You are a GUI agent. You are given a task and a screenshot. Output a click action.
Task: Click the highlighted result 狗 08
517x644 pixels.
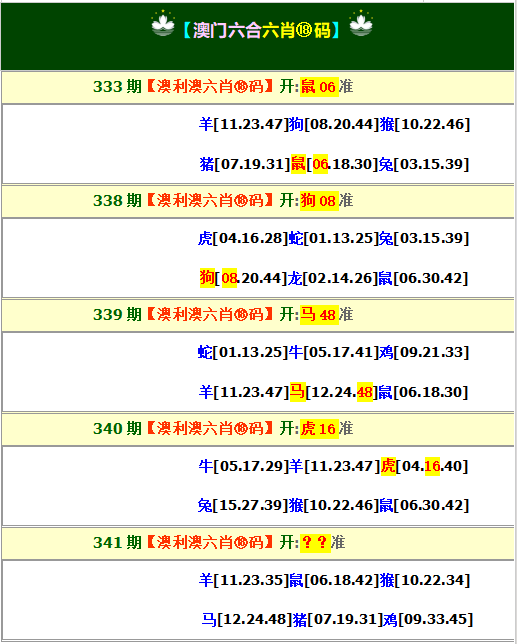pyautogui.click(x=319, y=201)
